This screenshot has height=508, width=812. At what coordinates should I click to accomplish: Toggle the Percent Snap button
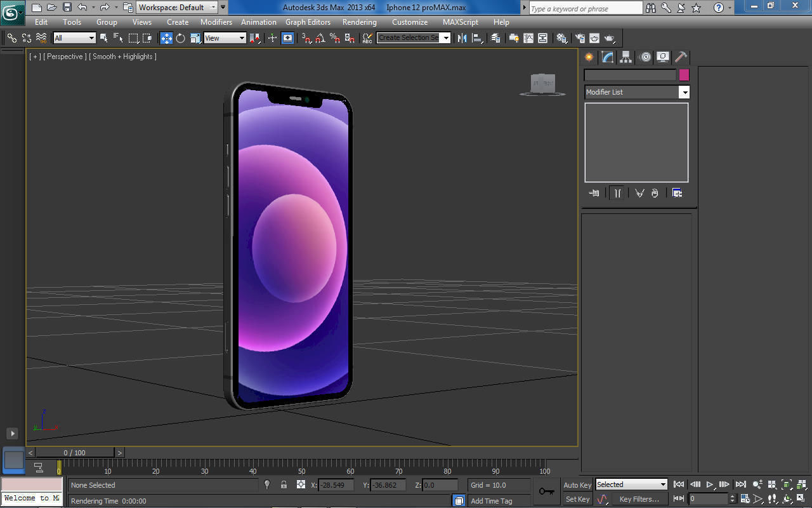tap(335, 38)
